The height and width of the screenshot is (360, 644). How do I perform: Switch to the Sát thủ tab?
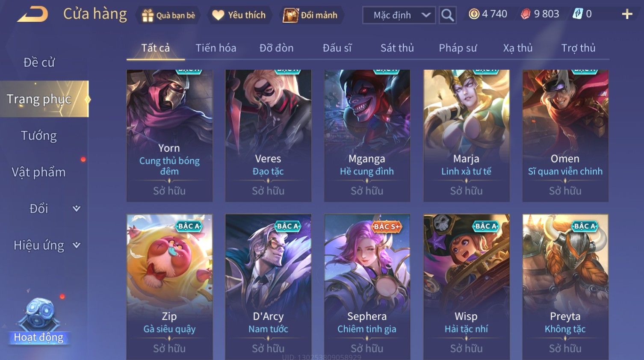397,48
